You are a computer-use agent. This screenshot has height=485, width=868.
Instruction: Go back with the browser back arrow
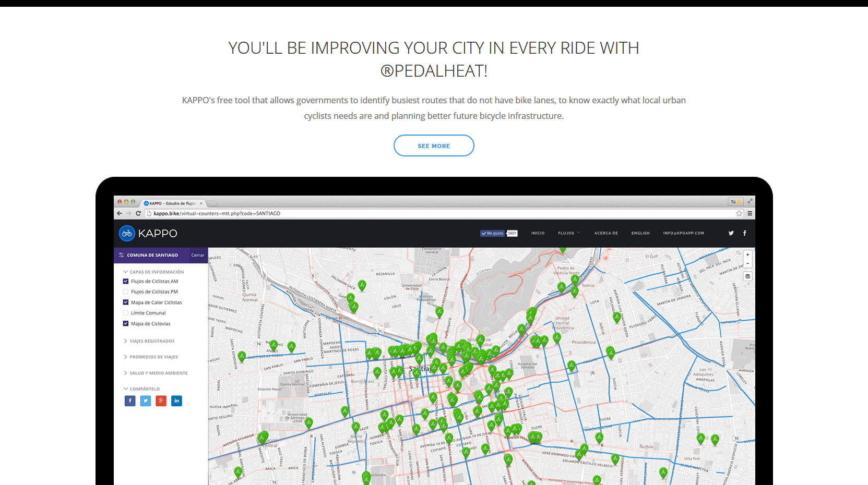coord(120,213)
